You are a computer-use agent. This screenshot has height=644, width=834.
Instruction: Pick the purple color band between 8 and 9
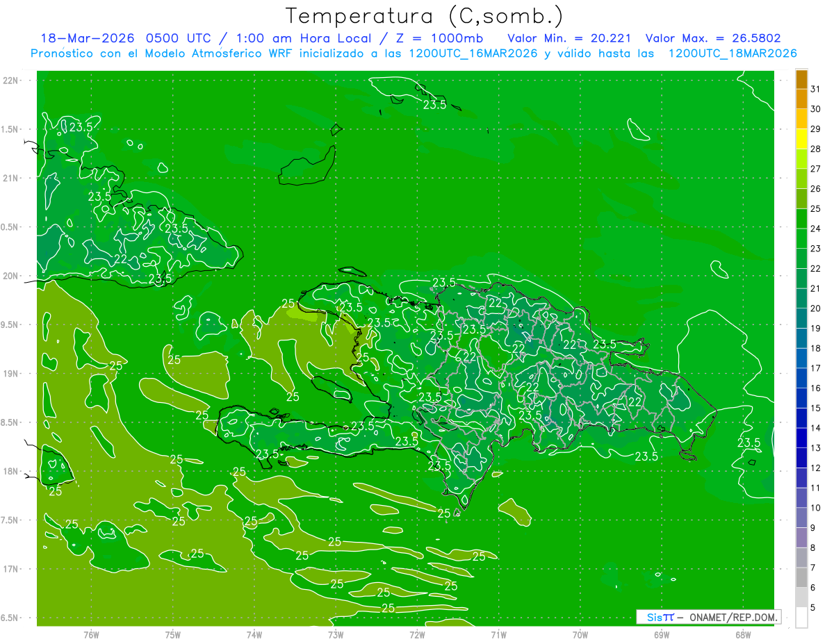pos(802,538)
